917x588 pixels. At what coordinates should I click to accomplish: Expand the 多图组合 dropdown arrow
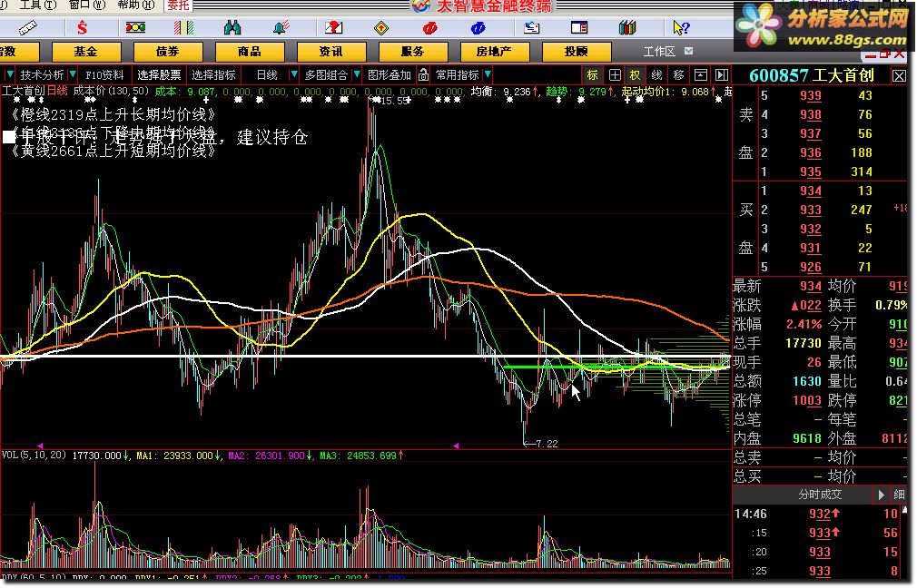357,74
